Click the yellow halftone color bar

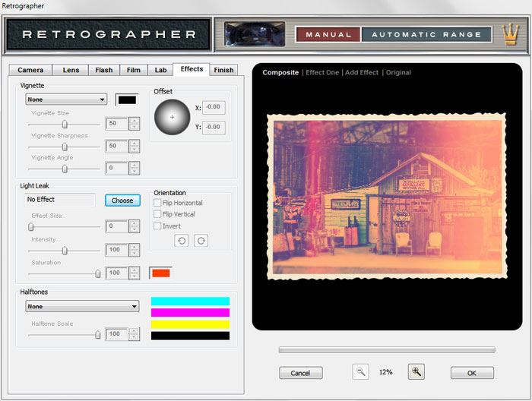(x=190, y=324)
